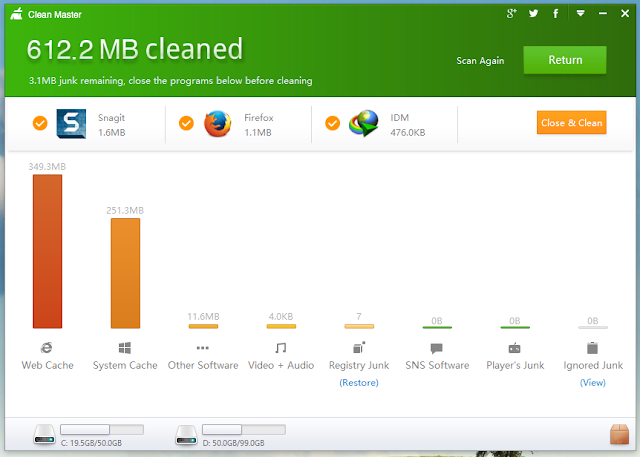Click the Firefox application icon

[218, 124]
